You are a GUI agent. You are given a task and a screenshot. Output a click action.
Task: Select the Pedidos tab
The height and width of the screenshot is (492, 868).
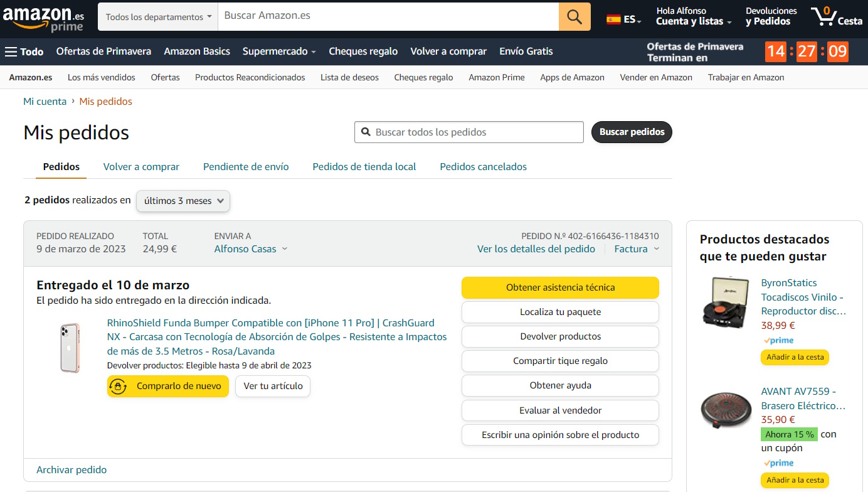tap(61, 166)
